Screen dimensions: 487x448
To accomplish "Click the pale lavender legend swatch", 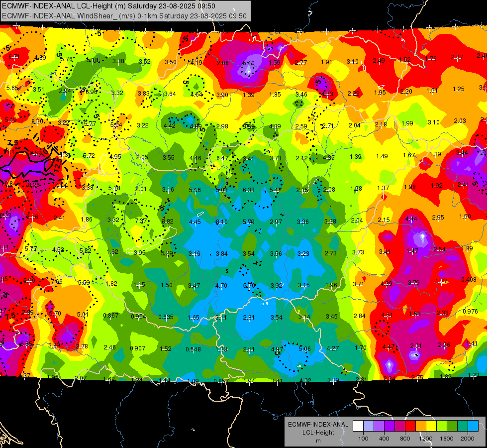I will (369, 426).
